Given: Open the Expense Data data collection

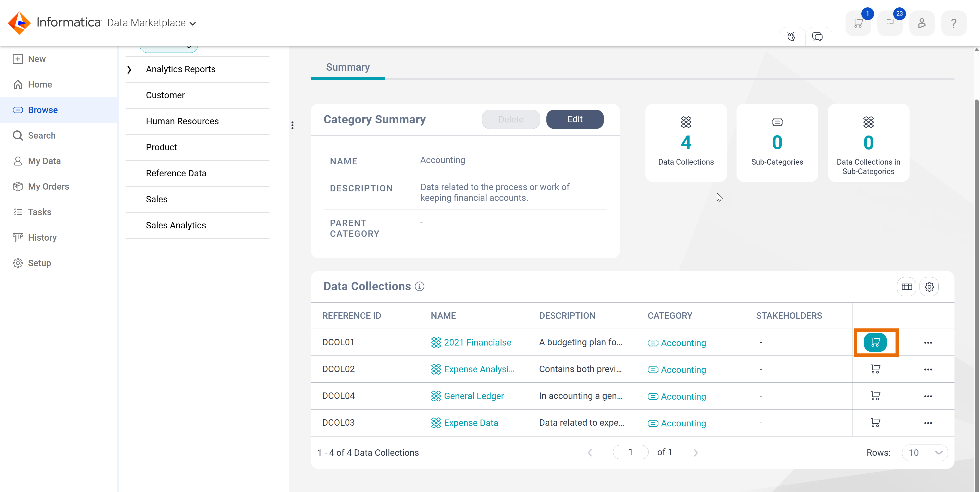Looking at the screenshot, I should coord(471,423).
